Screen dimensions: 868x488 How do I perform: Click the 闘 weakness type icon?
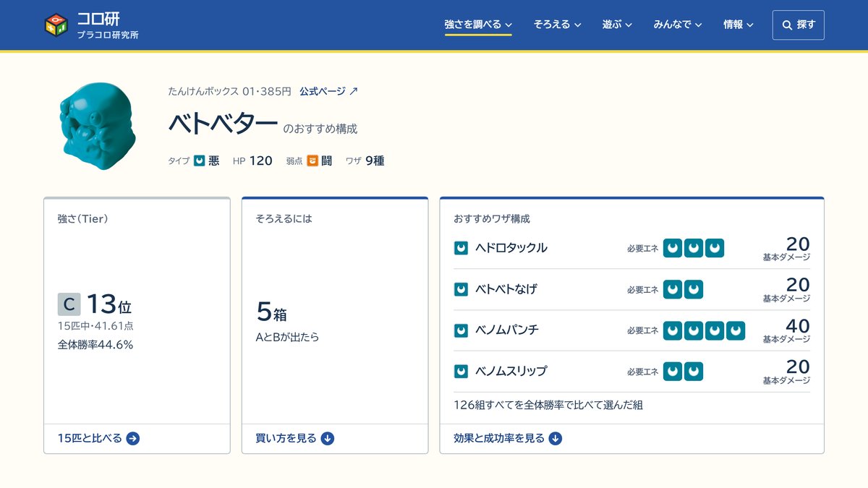[312, 160]
